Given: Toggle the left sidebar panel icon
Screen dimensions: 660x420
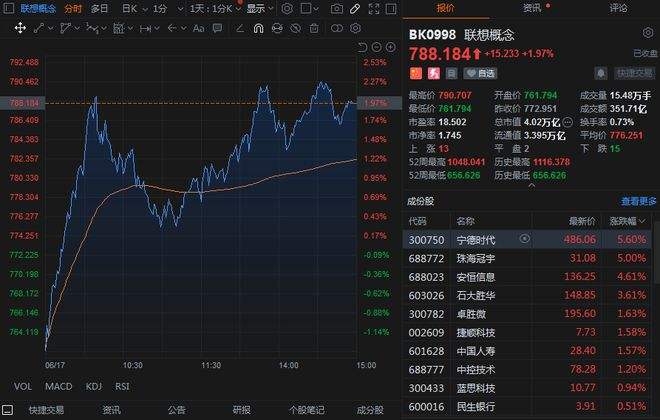Looking at the screenshot, I should [x=8, y=8].
